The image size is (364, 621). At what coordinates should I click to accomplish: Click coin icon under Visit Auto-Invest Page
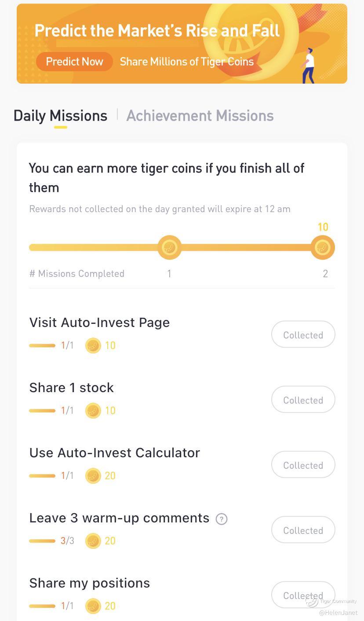tap(93, 345)
